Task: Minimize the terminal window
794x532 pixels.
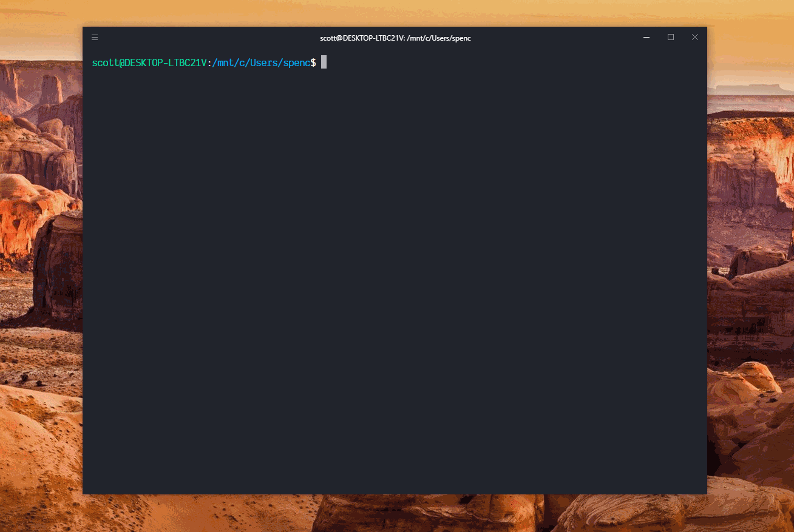Action: pyautogui.click(x=646, y=38)
